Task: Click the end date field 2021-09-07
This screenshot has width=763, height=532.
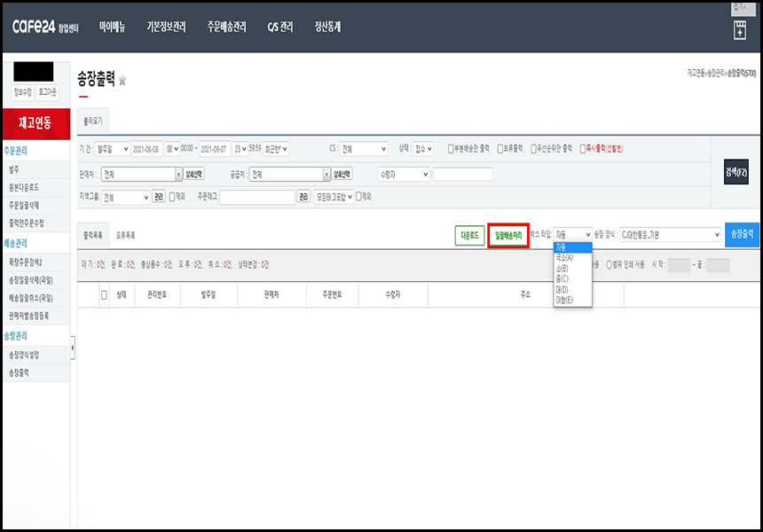Action: [x=215, y=149]
